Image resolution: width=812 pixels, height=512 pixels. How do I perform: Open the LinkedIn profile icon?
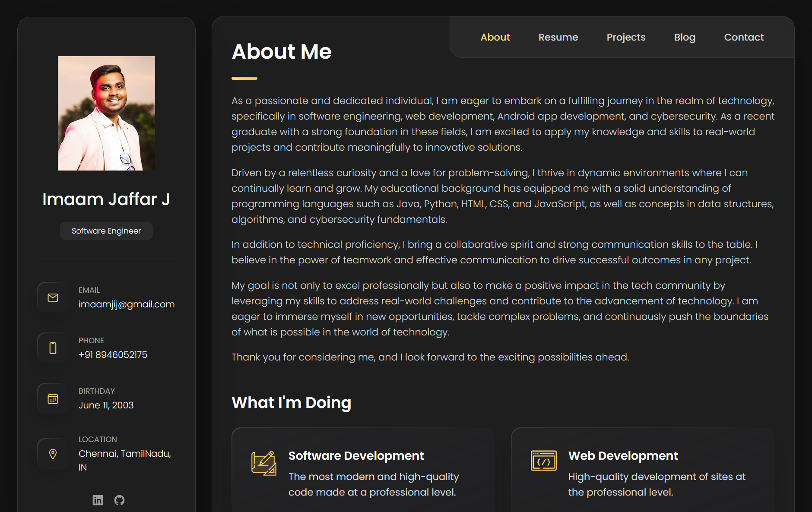(x=98, y=500)
